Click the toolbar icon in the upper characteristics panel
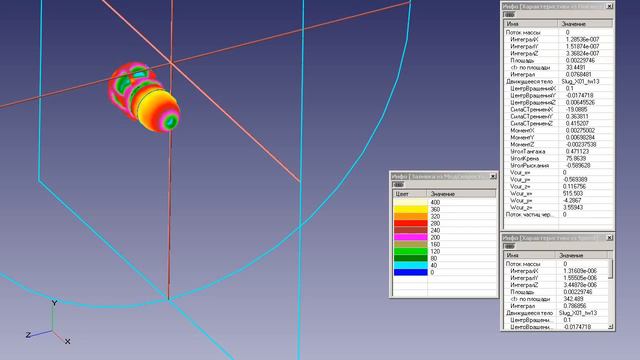 tap(509, 15)
